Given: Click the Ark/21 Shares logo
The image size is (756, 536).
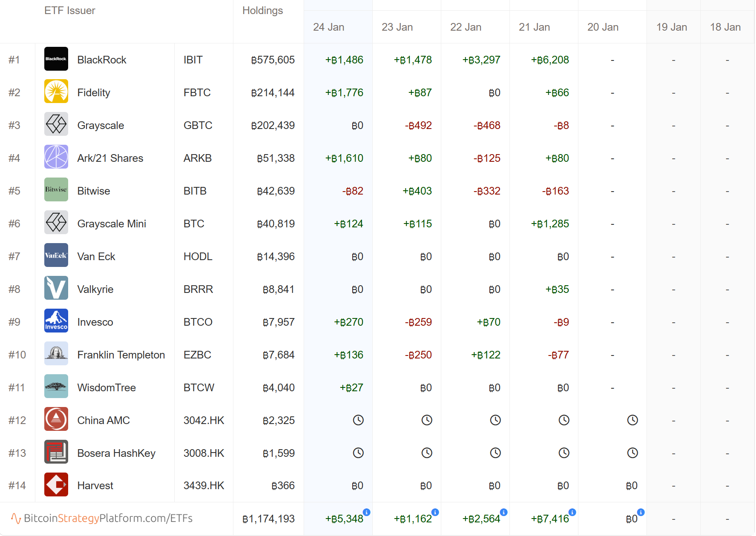Looking at the screenshot, I should 56,157.
